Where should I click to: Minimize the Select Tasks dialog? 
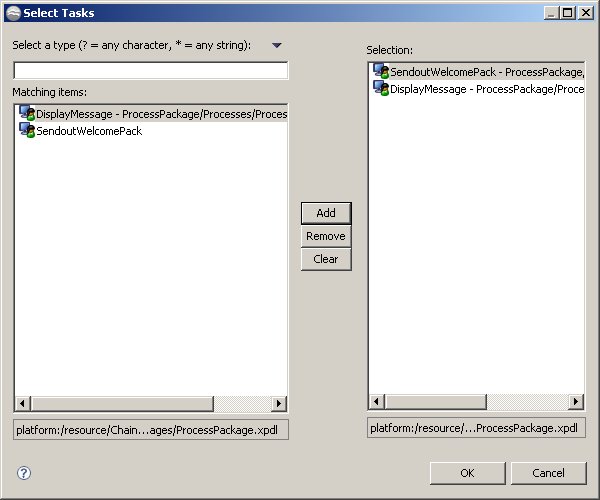tap(551, 13)
